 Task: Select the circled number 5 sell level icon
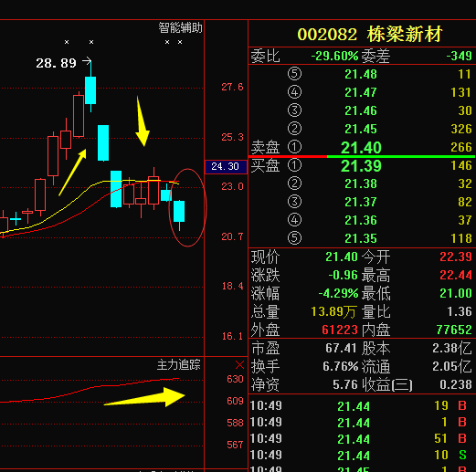coord(294,74)
